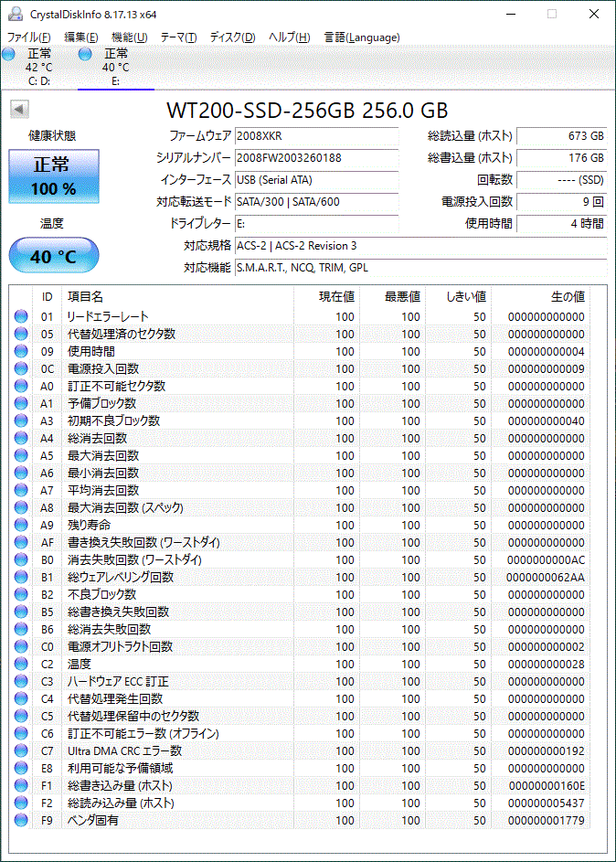Open the 編集(E) menu
This screenshot has width=616, height=862.
click(80, 37)
